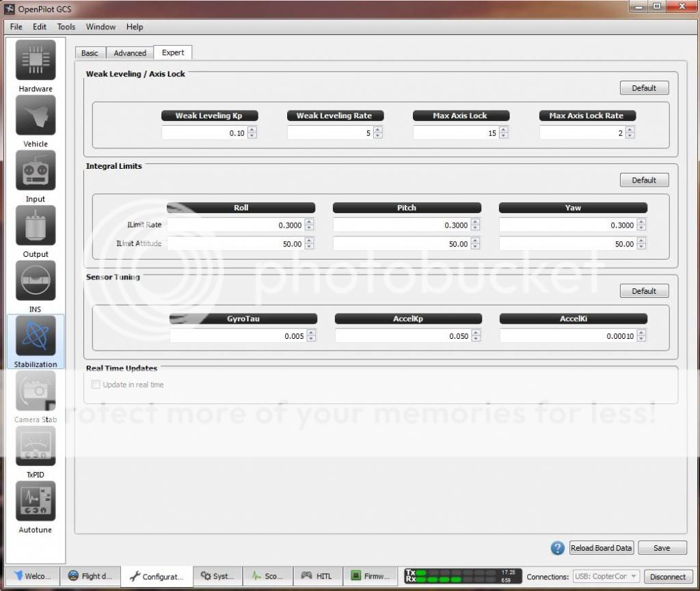Open the Connections dropdown
This screenshot has height=591, width=700.
(x=606, y=576)
